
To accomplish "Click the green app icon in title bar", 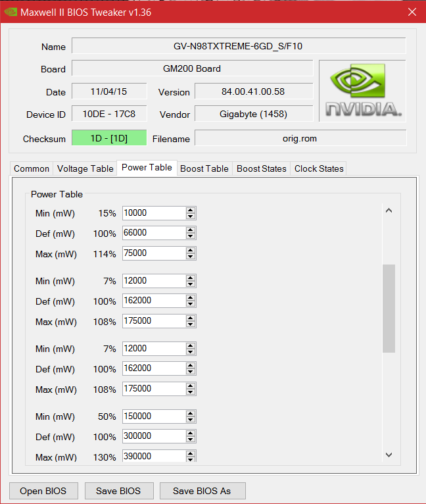I will tap(11, 13).
